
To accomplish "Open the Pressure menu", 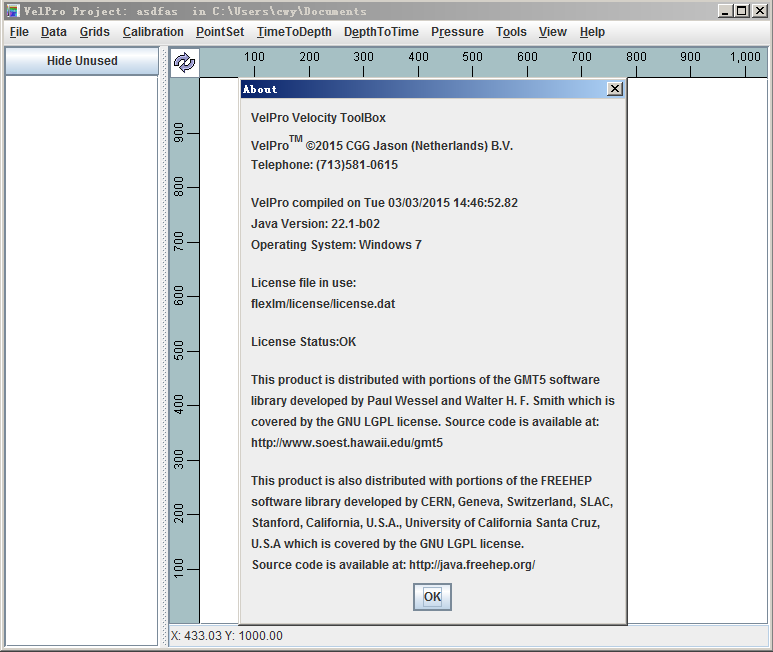I will (457, 32).
